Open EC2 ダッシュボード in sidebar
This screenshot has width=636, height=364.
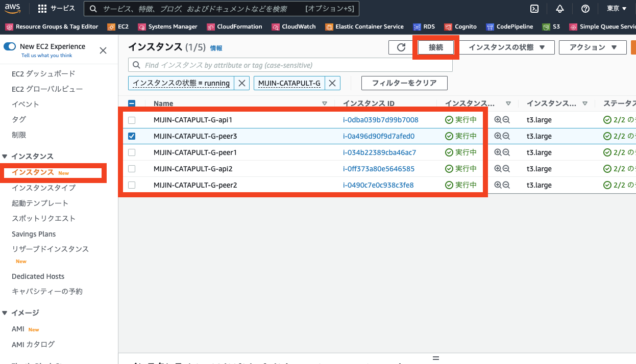click(43, 74)
